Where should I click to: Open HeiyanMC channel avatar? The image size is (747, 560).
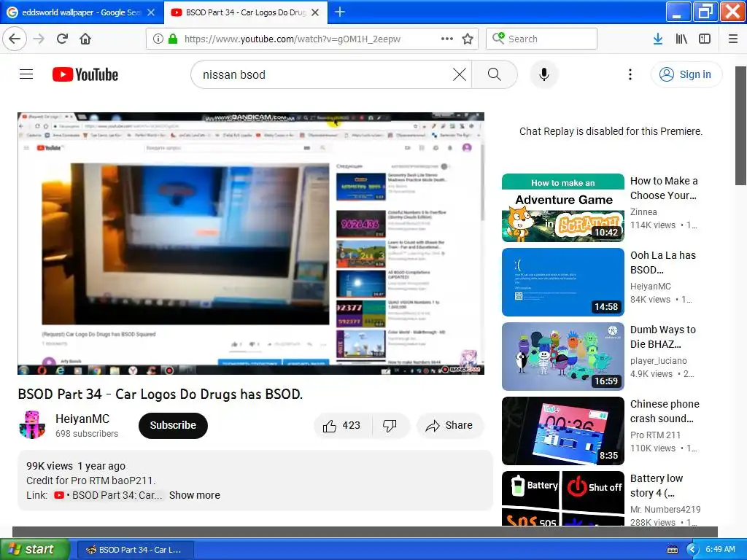click(x=32, y=425)
